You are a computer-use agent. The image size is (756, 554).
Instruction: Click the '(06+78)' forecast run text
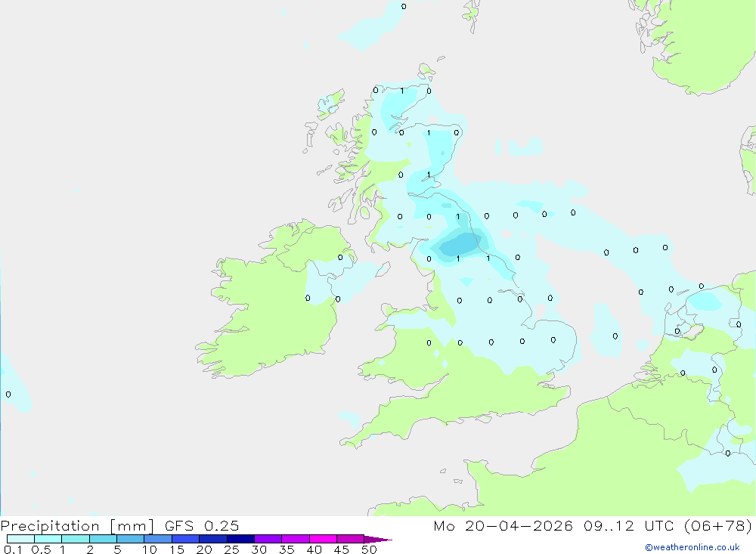coord(718,525)
